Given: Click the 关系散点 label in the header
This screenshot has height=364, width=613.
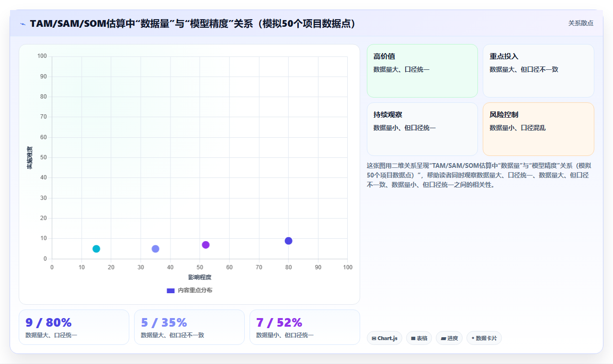Looking at the screenshot, I should point(581,23).
